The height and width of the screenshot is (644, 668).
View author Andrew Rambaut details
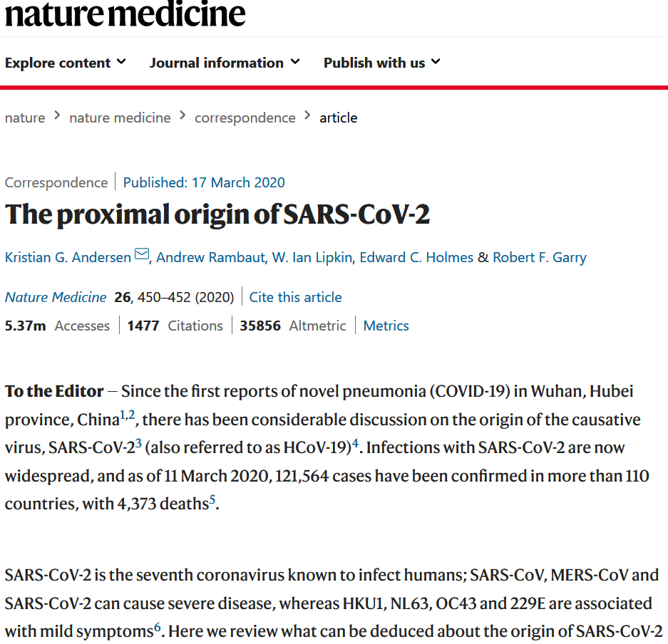(210, 257)
